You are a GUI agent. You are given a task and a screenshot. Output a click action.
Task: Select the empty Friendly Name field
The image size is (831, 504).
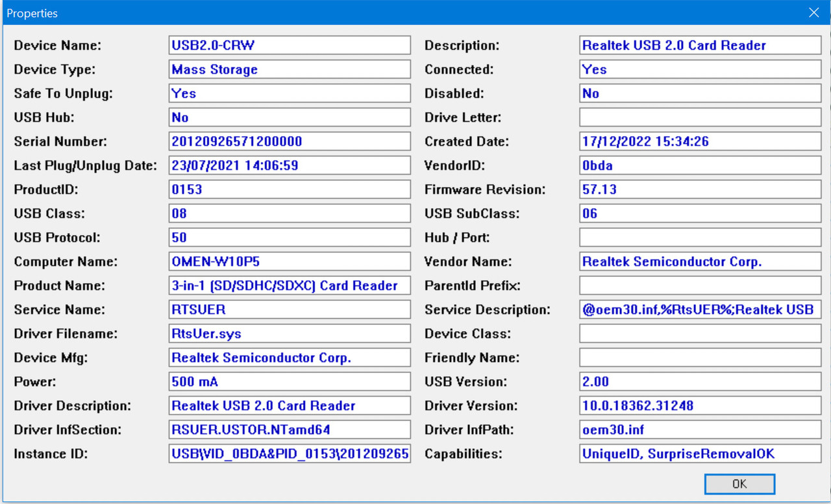click(x=701, y=357)
